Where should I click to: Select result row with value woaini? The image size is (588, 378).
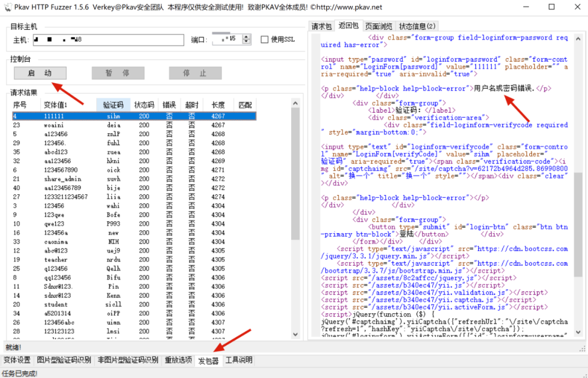(x=134, y=125)
